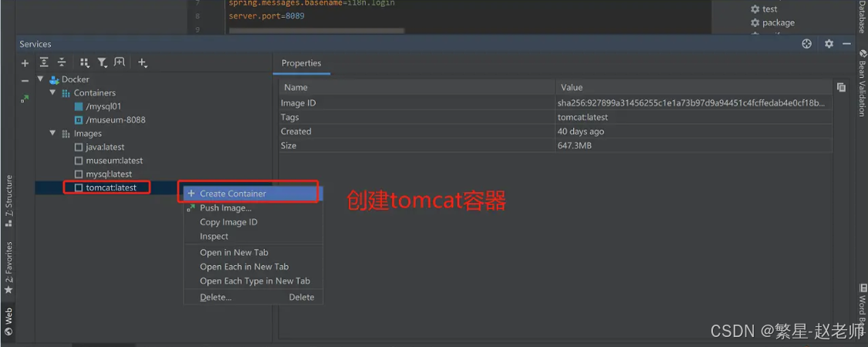Click the 647.3MB size value
This screenshot has height=347, width=868.
point(576,146)
